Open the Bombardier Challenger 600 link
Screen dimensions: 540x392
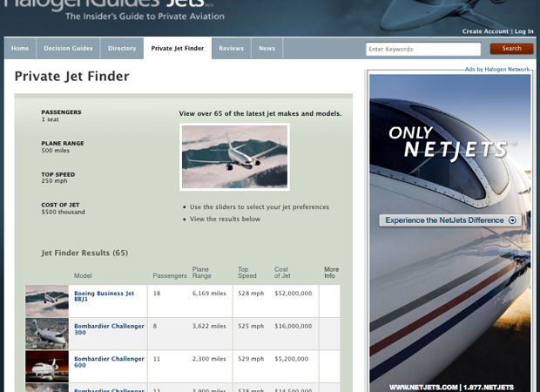click(x=109, y=362)
